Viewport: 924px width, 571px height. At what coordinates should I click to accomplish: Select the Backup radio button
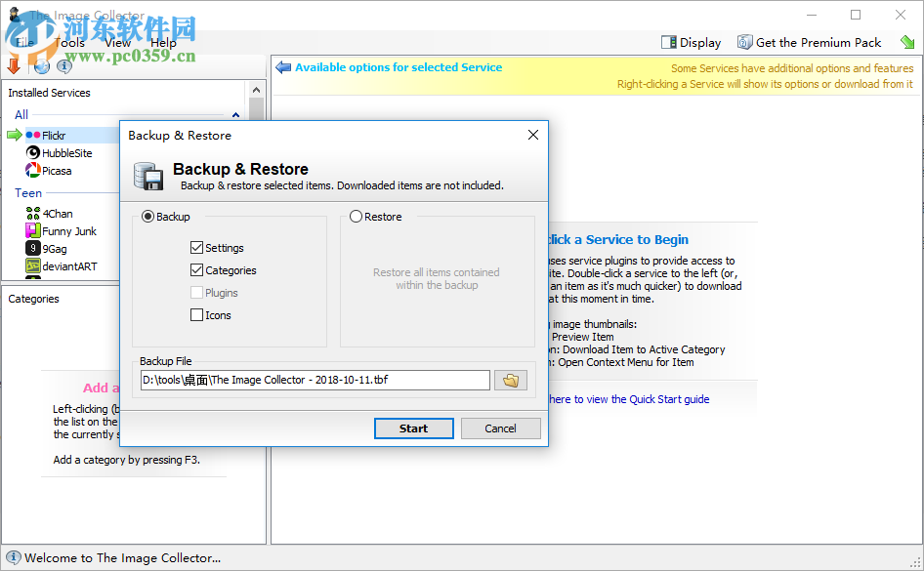click(x=147, y=217)
